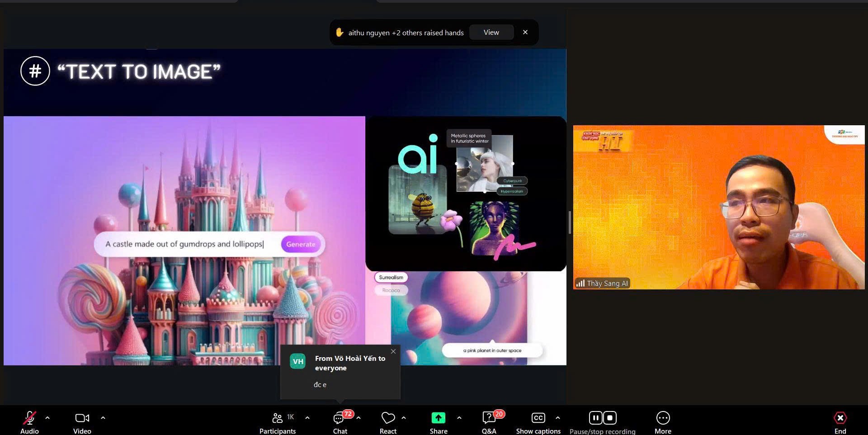Pause the recording
This screenshot has height=435, width=868.
coord(595,418)
